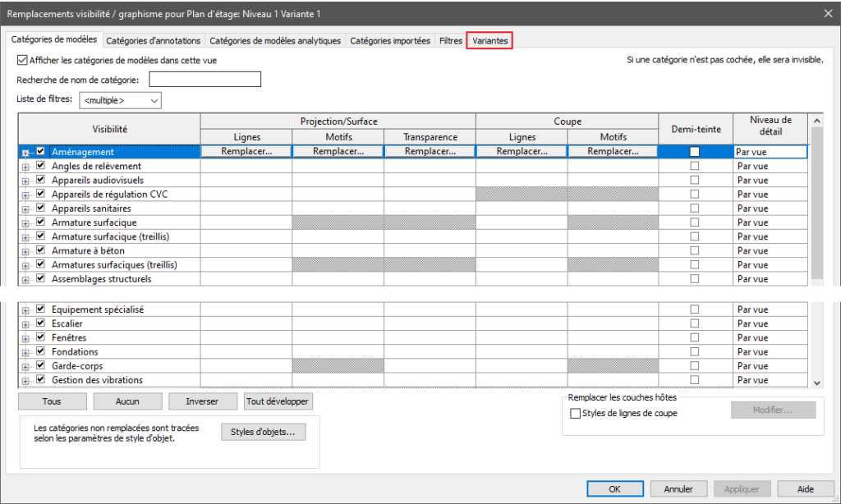Open the Liste de filtres dropdown
The height and width of the screenshot is (504, 841).
point(120,100)
